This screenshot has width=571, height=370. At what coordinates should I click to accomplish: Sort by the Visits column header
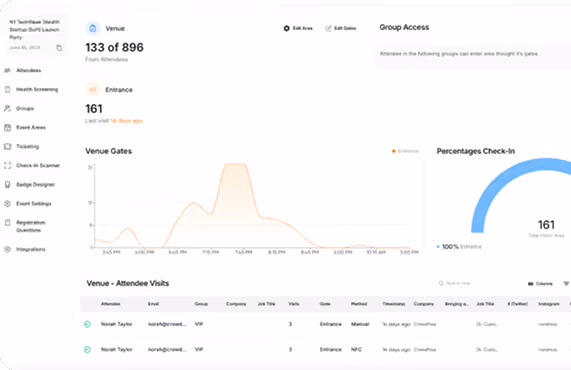click(294, 304)
